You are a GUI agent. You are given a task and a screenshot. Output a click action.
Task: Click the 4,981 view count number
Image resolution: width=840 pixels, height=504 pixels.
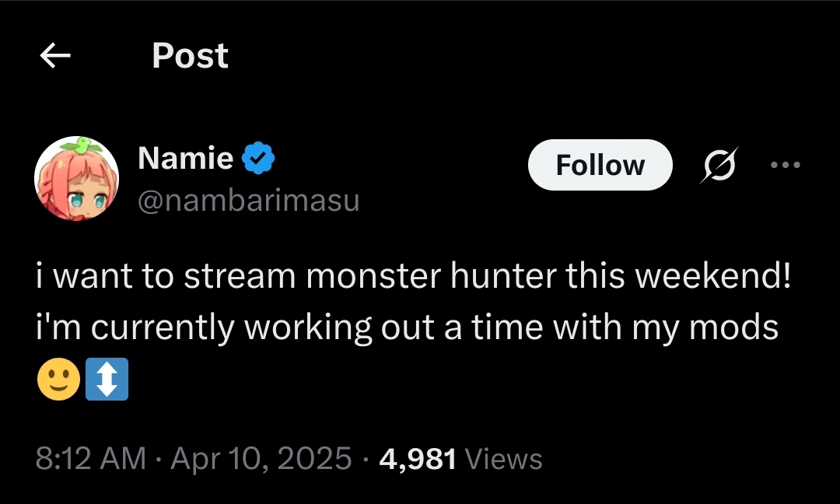point(417,459)
